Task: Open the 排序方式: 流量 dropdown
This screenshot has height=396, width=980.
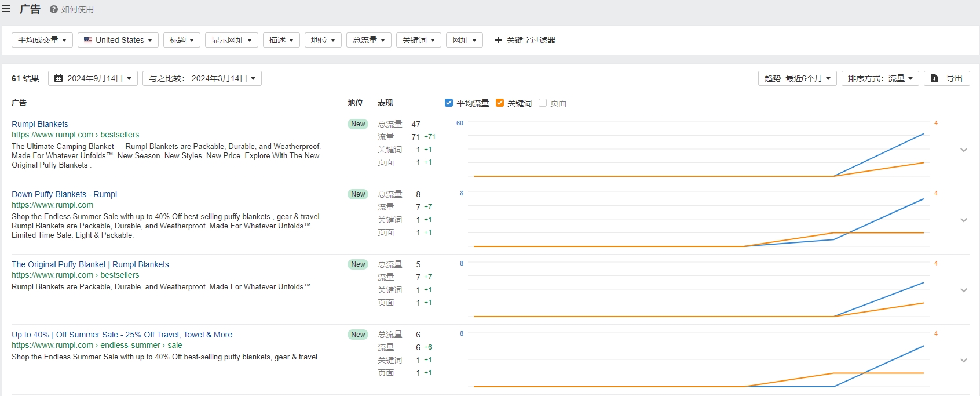Action: tap(880, 78)
